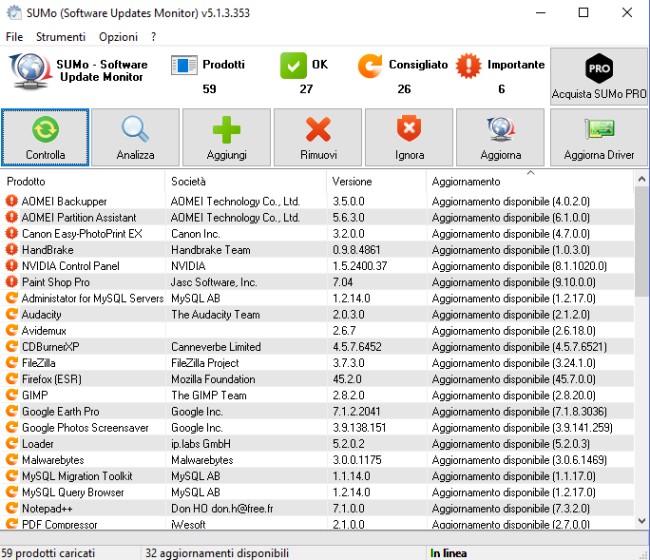This screenshot has height=560, width=650.
Task: Select Administrator for MySQL Servers row
Action: [x=318, y=298]
